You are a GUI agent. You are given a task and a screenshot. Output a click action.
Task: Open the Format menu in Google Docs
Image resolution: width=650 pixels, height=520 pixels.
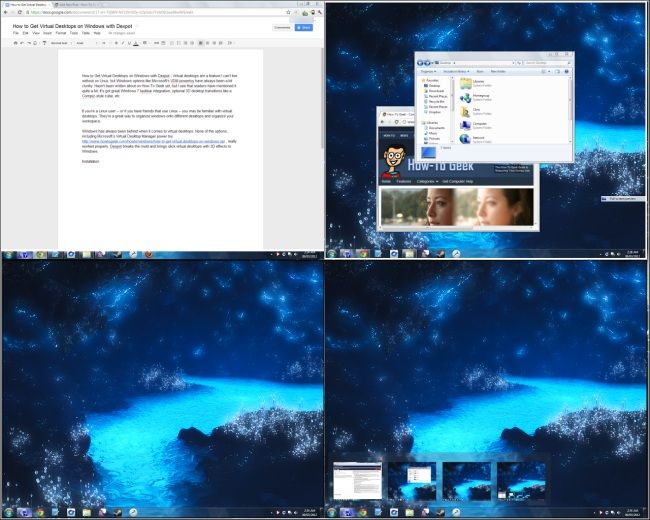point(61,33)
